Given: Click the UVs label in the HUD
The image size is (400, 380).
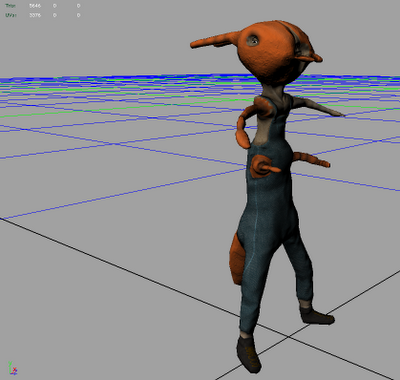Looking at the screenshot, I should click(11, 15).
